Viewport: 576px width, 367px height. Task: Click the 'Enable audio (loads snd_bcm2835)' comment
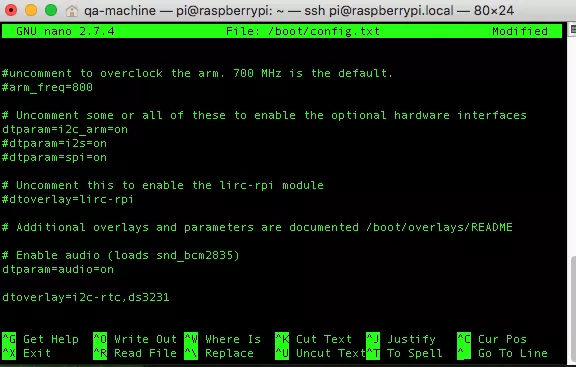pyautogui.click(x=120, y=255)
